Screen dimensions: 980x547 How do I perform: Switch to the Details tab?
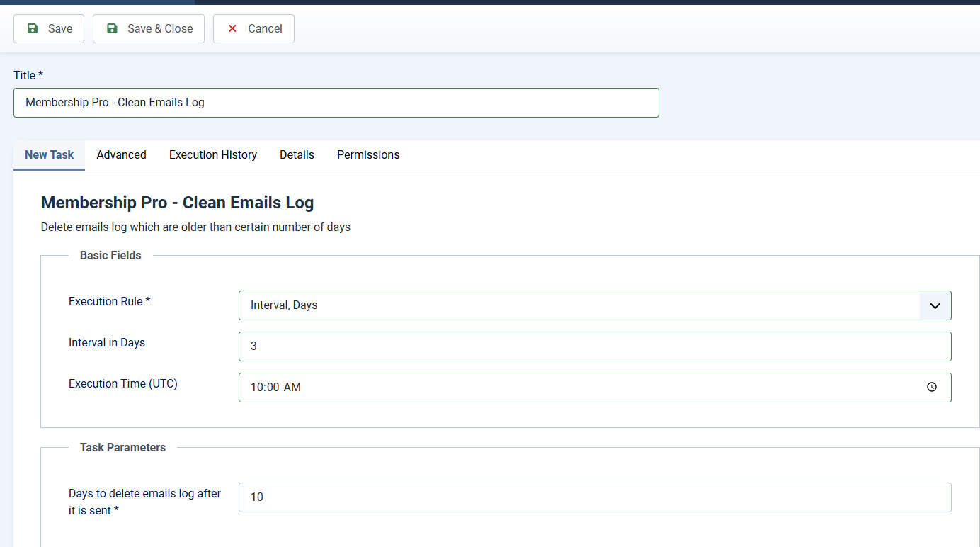297,155
